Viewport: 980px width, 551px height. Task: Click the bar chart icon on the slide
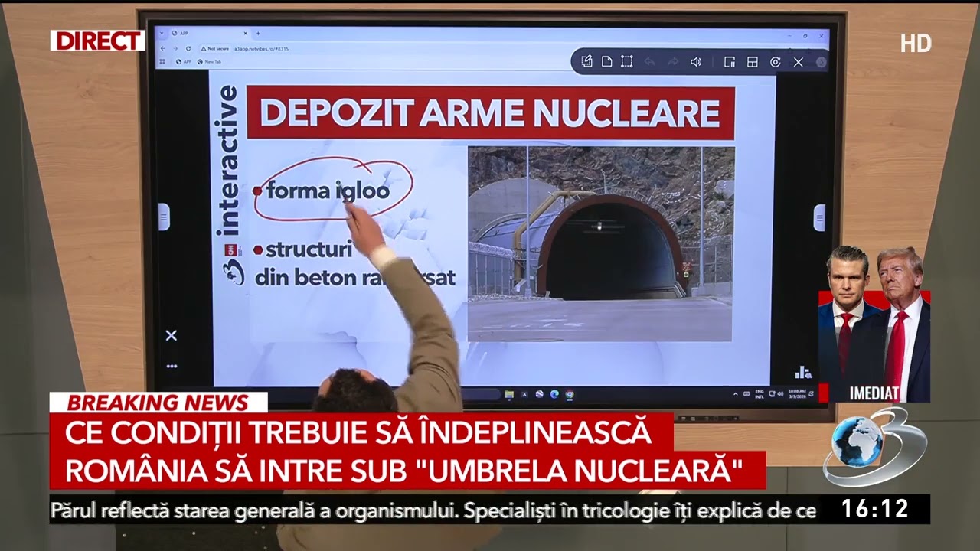(803, 372)
